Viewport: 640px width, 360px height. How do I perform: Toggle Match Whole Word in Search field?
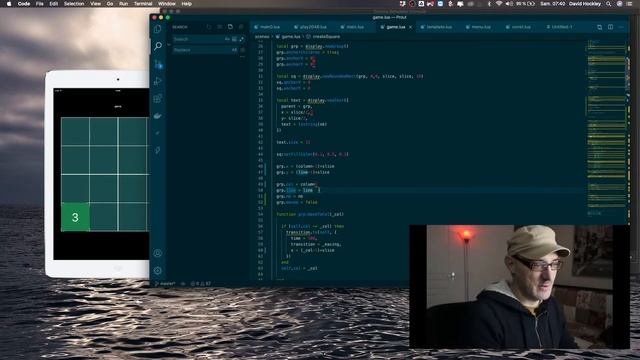coord(234,39)
